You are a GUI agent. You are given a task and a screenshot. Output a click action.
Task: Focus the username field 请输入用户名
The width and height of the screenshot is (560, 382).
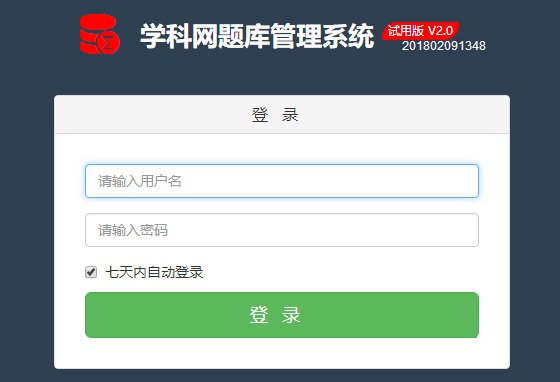tap(282, 181)
